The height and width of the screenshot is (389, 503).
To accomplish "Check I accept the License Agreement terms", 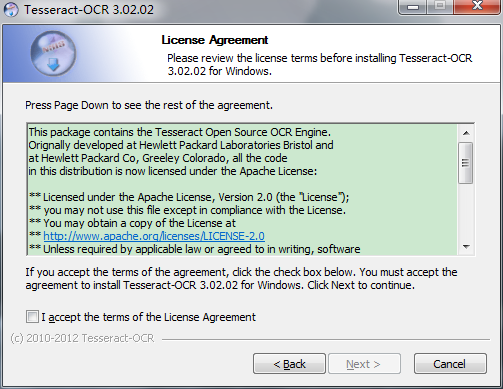I will [x=32, y=316].
